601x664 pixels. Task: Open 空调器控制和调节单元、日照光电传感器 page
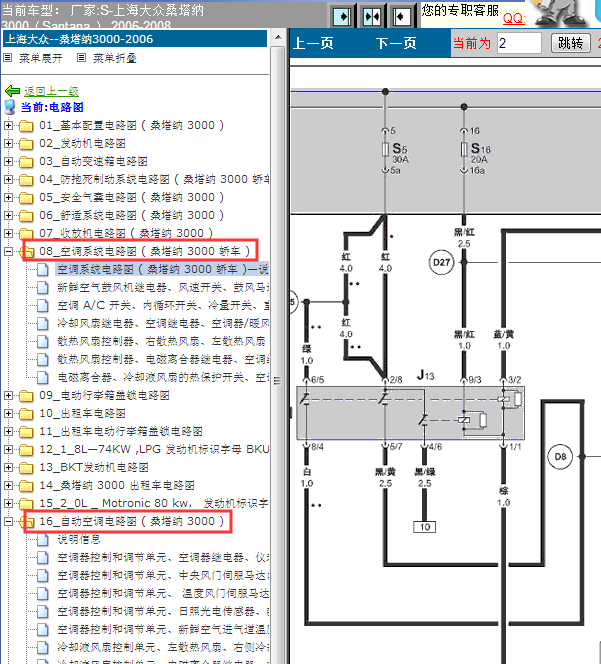[163, 611]
